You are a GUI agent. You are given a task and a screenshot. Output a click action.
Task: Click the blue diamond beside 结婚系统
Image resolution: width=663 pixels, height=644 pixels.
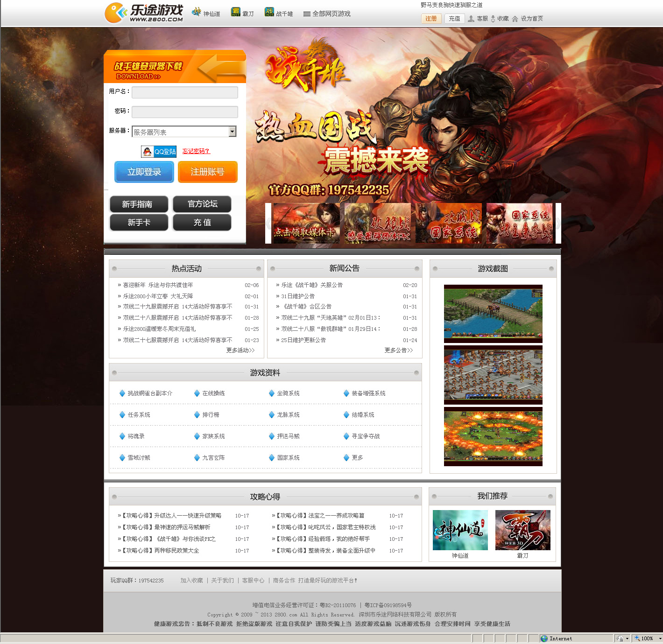click(x=346, y=415)
